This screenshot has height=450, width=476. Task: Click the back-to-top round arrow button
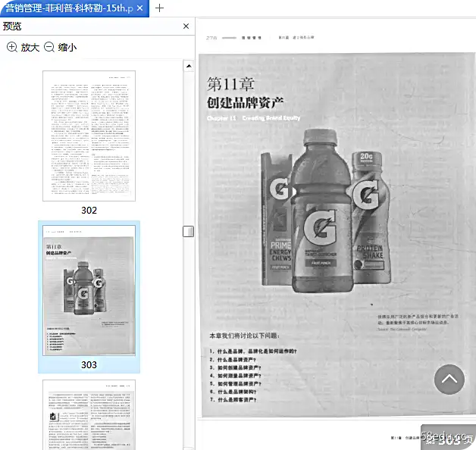click(x=449, y=380)
